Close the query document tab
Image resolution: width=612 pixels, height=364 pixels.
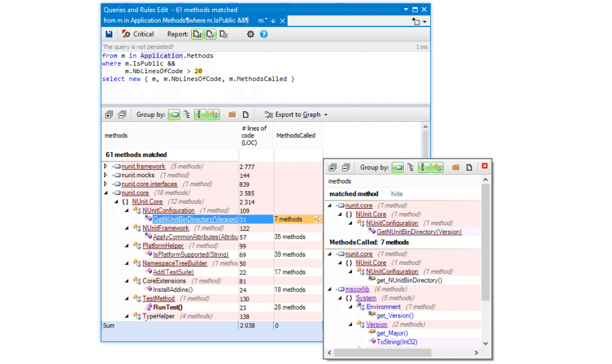pos(282,21)
